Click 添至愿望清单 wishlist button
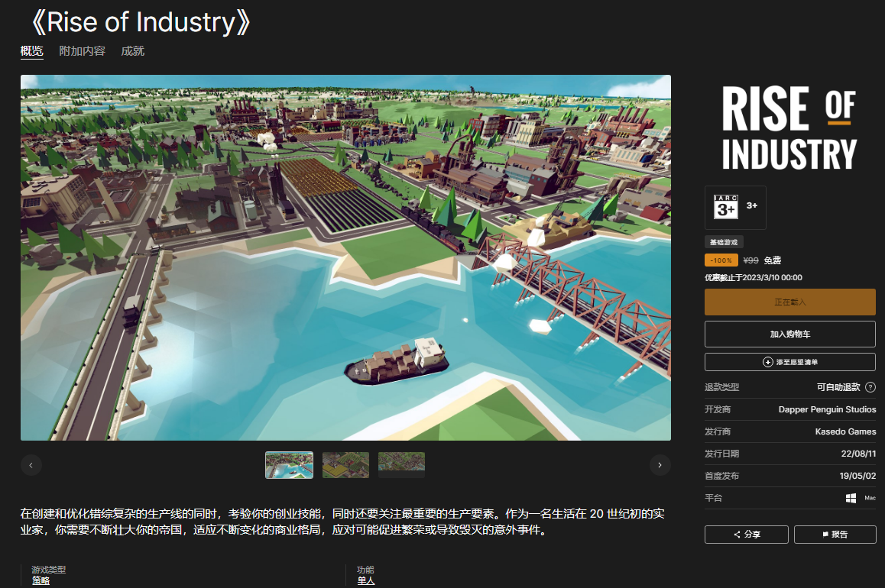The height and width of the screenshot is (588, 885). click(789, 362)
